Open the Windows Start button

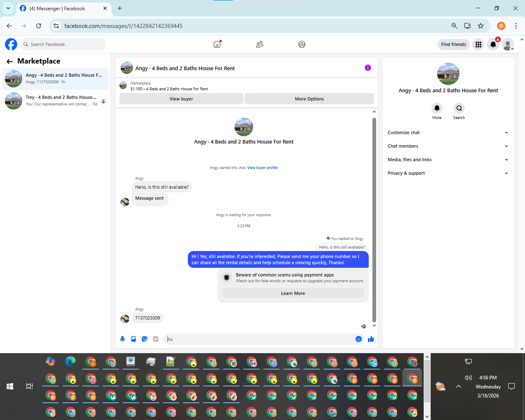point(10,386)
